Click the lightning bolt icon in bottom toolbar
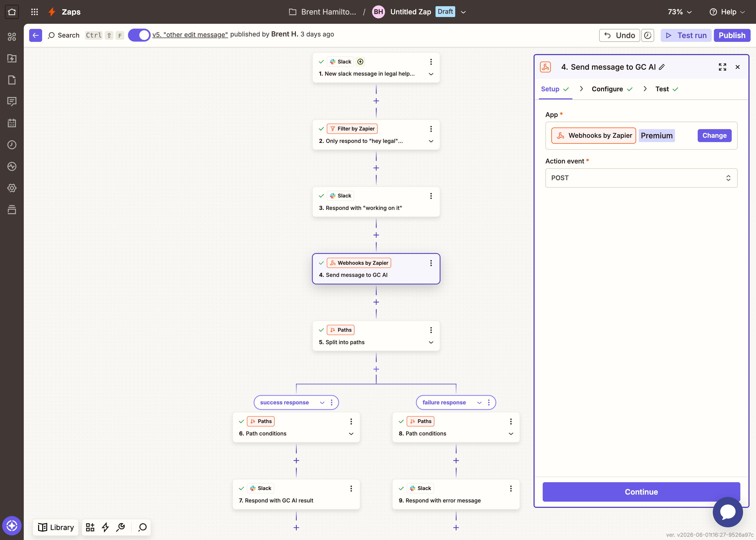The width and height of the screenshot is (756, 540). 105,527
